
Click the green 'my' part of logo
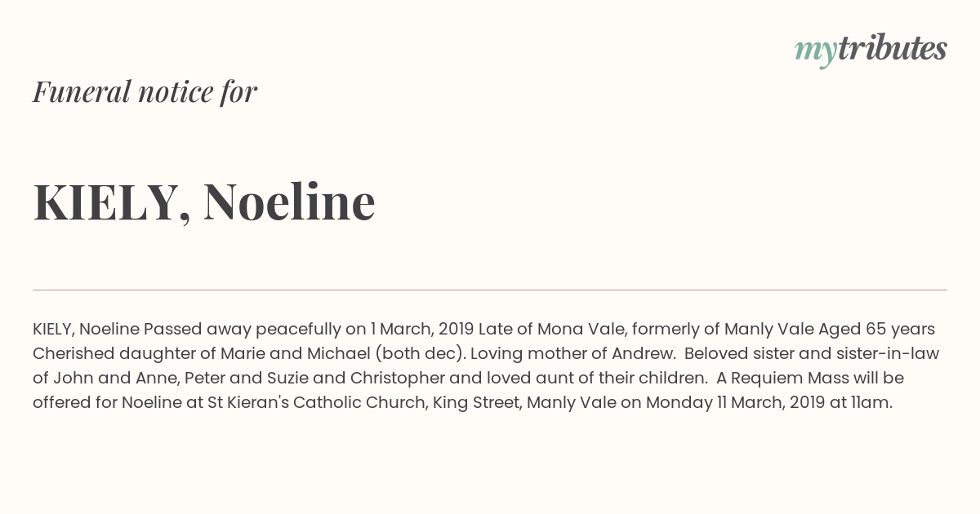[816, 52]
